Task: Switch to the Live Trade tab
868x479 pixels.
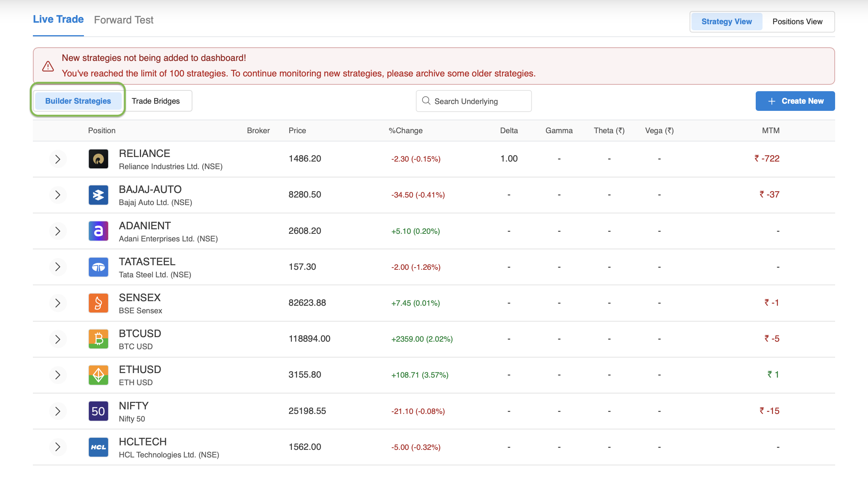Action: click(58, 19)
